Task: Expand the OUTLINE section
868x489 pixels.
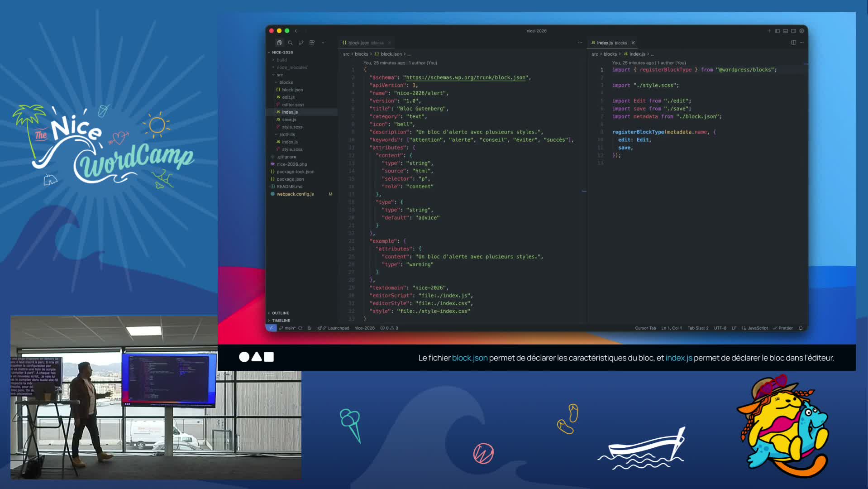Action: [280, 313]
